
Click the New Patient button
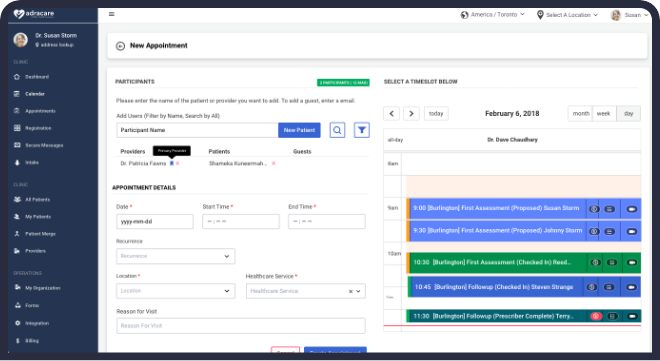click(x=299, y=130)
